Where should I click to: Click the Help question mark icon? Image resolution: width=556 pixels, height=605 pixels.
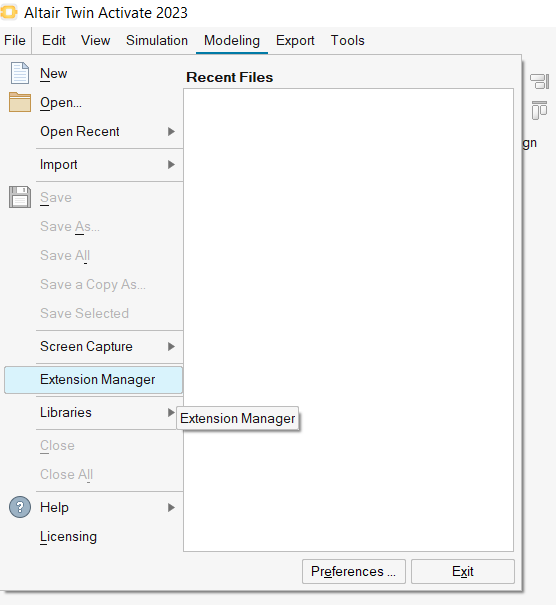coord(20,507)
